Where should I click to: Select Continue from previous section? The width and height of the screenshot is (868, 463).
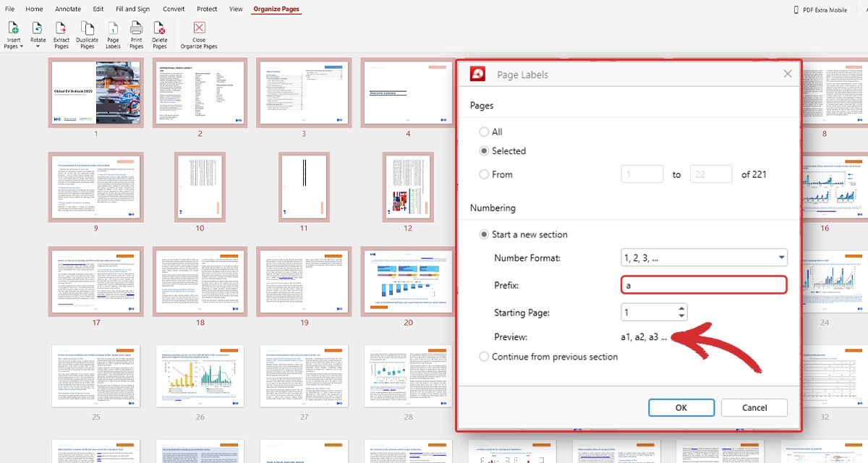point(484,357)
